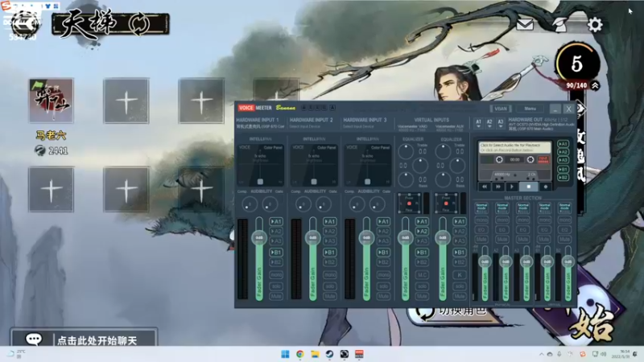Fast-forward the Voicemeeter cassette recorder
The image size is (644, 362).
tap(498, 187)
